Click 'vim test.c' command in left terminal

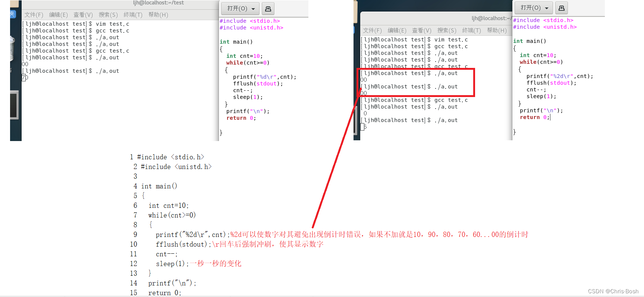coord(113,24)
